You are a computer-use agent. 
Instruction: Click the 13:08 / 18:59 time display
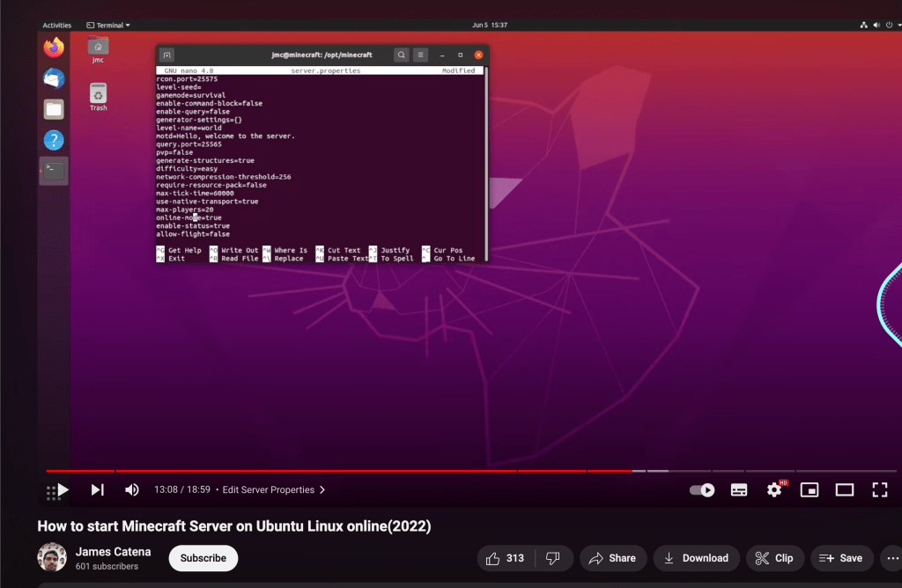click(181, 489)
